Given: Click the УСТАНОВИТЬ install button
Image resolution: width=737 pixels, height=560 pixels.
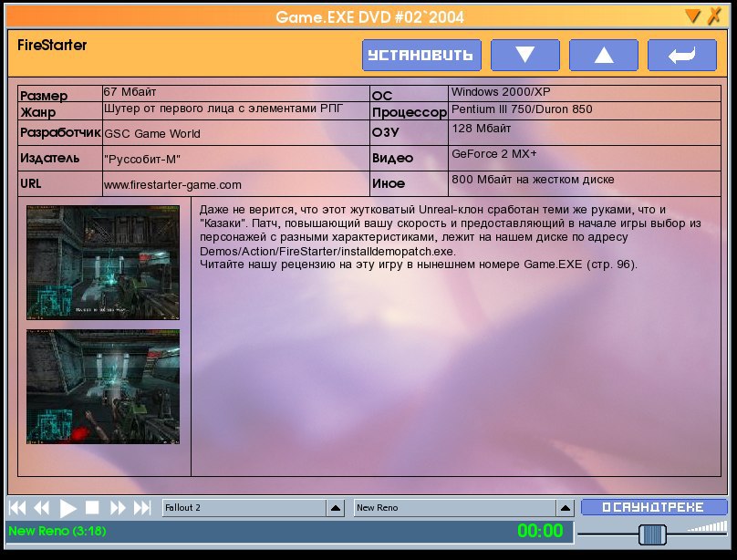Looking at the screenshot, I should 421,55.
